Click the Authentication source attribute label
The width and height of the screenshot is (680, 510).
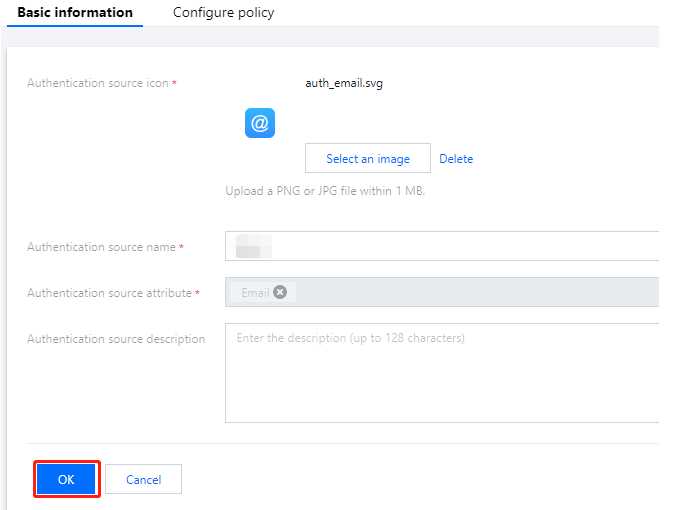pos(109,293)
